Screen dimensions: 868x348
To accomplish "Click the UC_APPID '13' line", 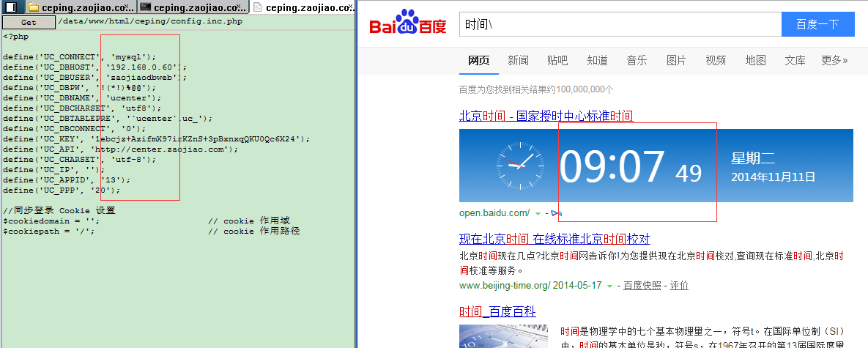I will click(67, 179).
